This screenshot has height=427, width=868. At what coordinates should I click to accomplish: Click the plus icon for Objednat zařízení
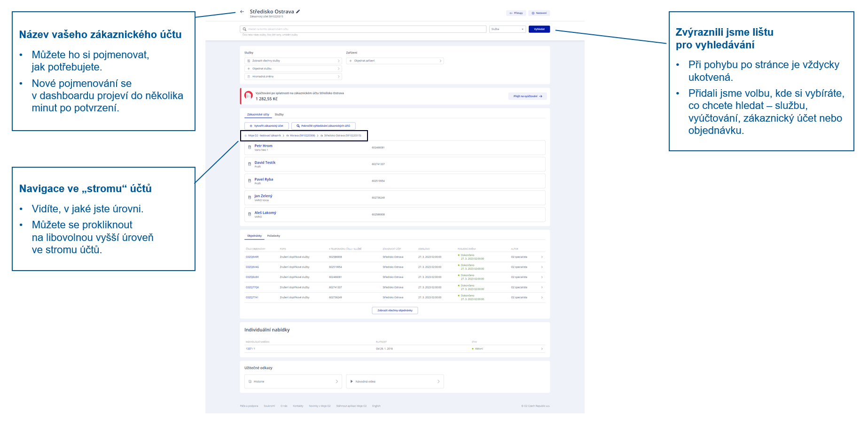point(351,61)
